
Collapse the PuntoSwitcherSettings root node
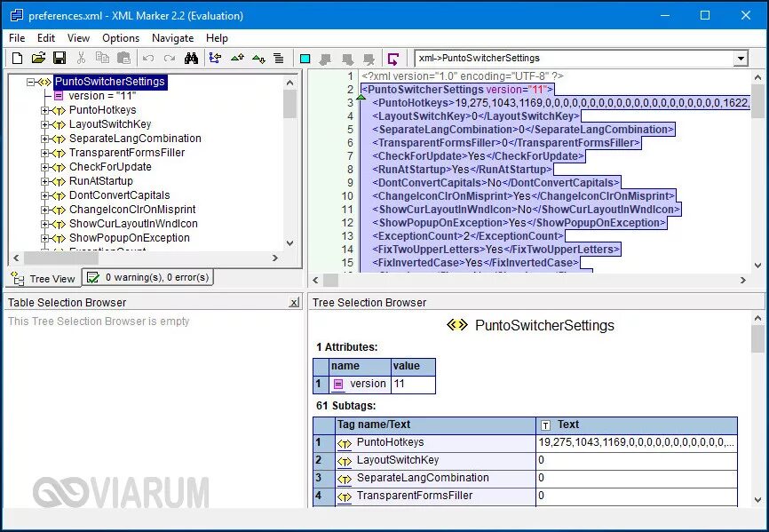pyautogui.click(x=31, y=82)
